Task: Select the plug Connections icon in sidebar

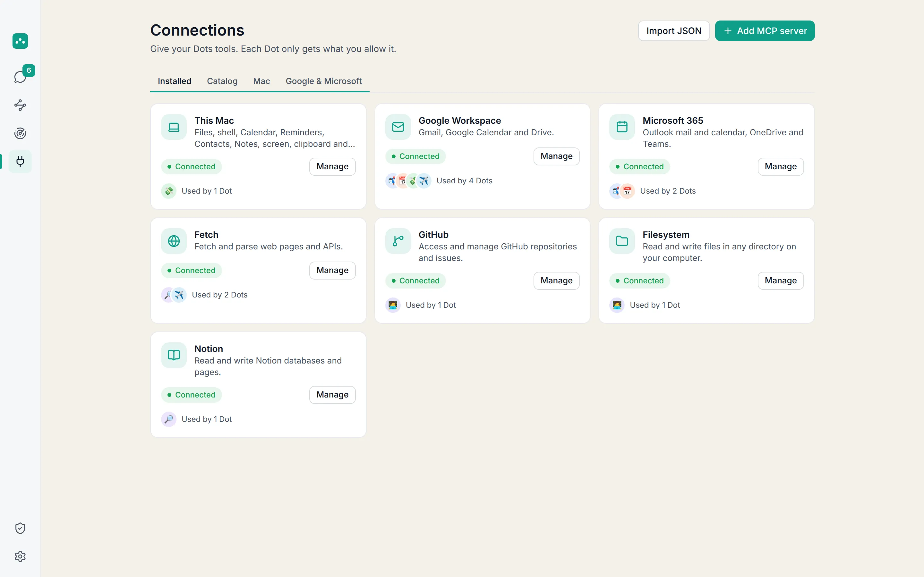Action: click(x=20, y=162)
